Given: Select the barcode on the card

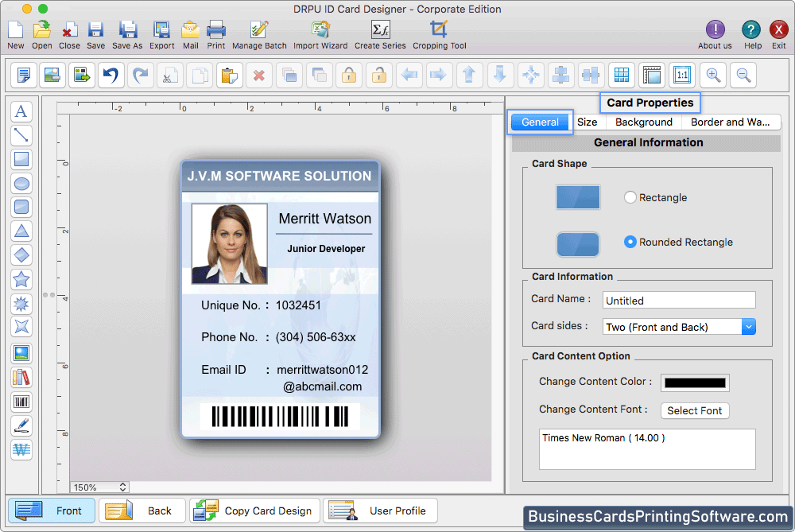Looking at the screenshot, I should (x=280, y=417).
